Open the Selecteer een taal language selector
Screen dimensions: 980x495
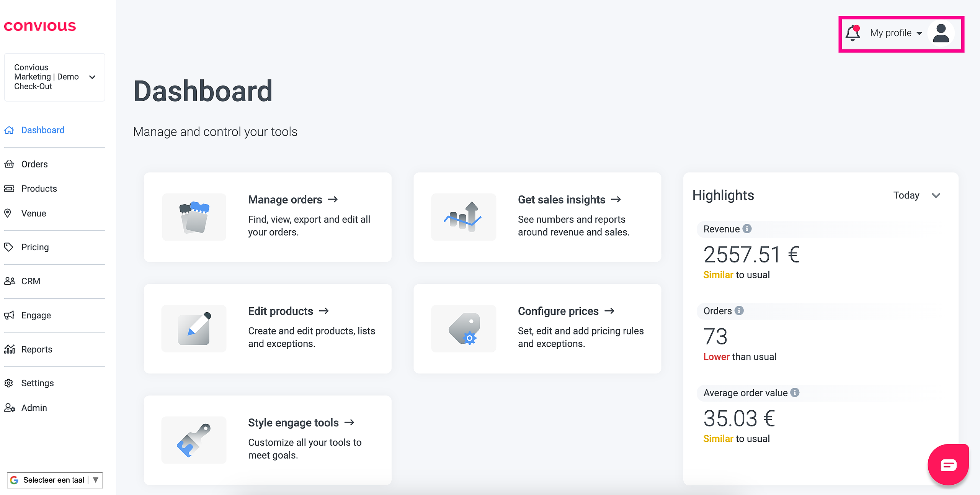point(55,480)
